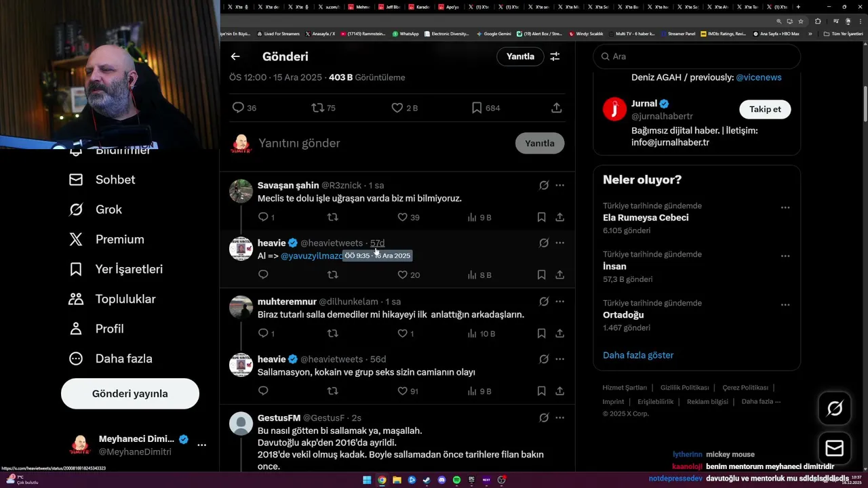The width and height of the screenshot is (868, 488).
Task: Open more options on Savaşan şahin reply
Action: (x=560, y=185)
